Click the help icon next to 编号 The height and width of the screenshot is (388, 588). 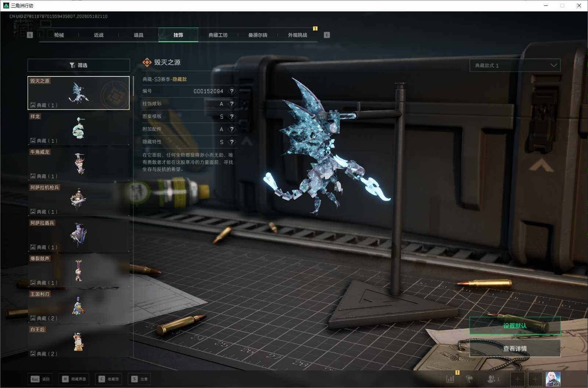click(x=232, y=91)
